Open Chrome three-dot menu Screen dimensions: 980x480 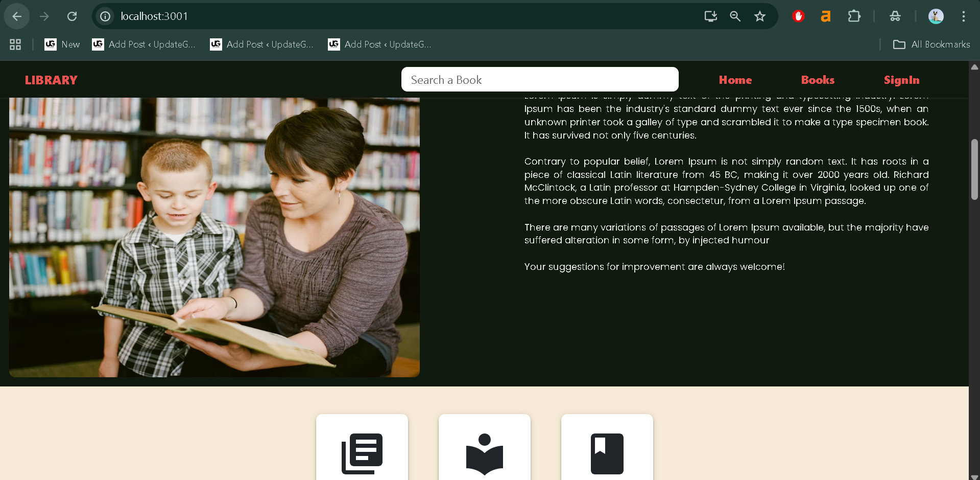click(x=963, y=16)
